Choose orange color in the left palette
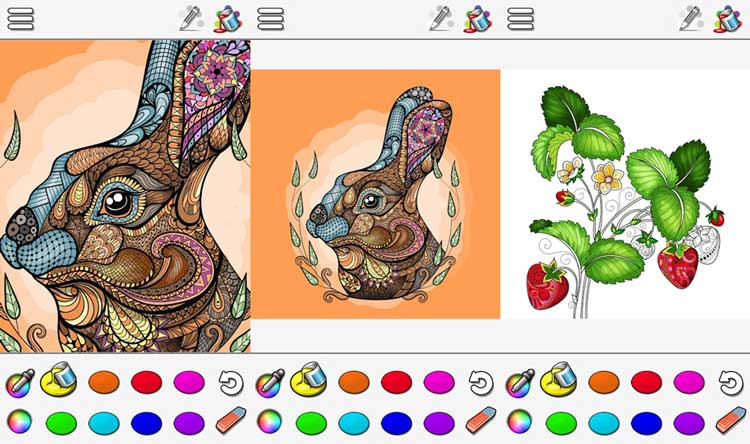Viewport: 750px width, 444px height. click(x=104, y=382)
